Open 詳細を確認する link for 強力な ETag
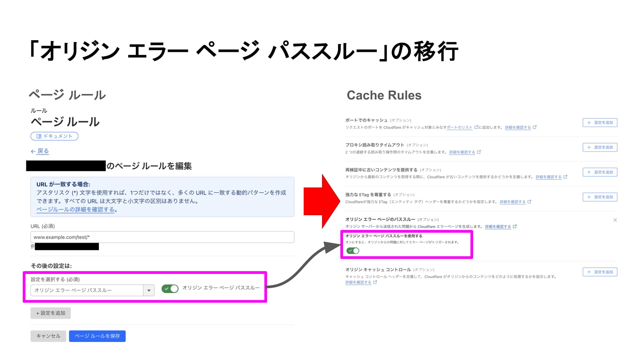Screen dimensions: 644x362 [513, 202]
